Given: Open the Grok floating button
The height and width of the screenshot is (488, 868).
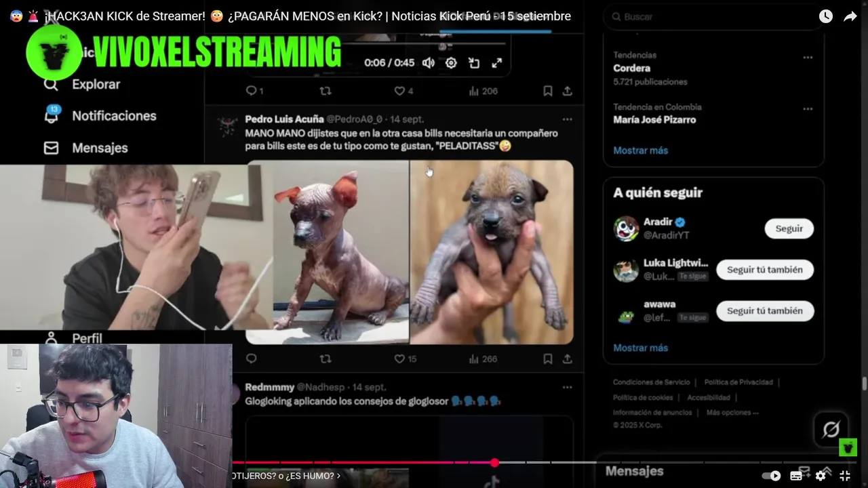Looking at the screenshot, I should click(831, 429).
